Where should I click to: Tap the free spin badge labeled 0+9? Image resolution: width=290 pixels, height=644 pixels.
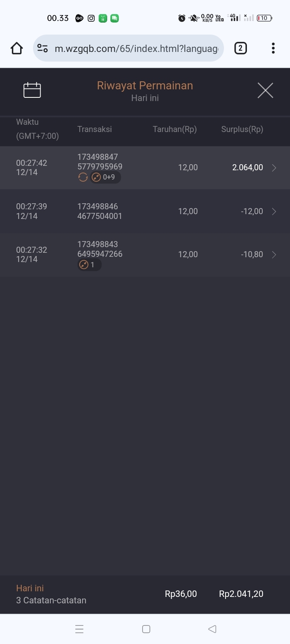[105, 177]
